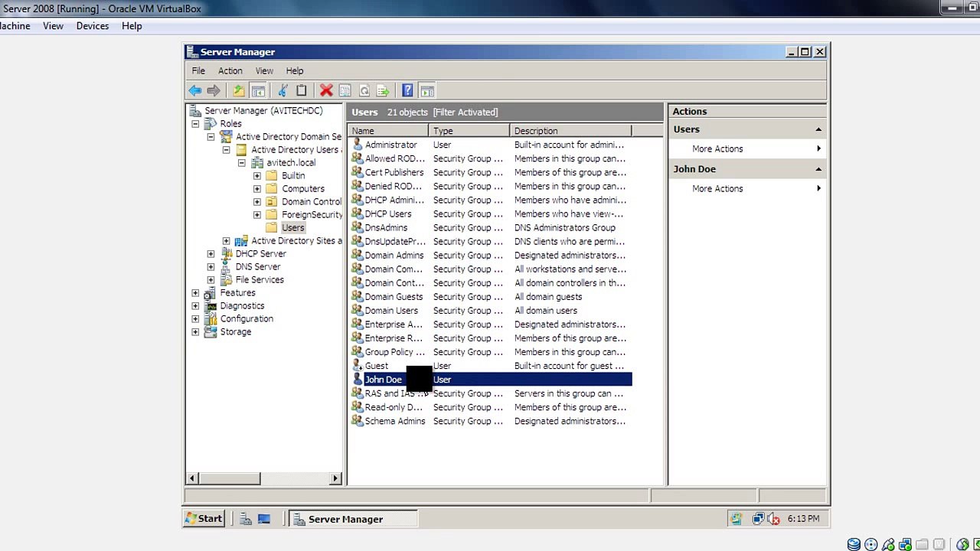This screenshot has width=980, height=551.
Task: Open the Windows Start menu
Action: (x=204, y=519)
